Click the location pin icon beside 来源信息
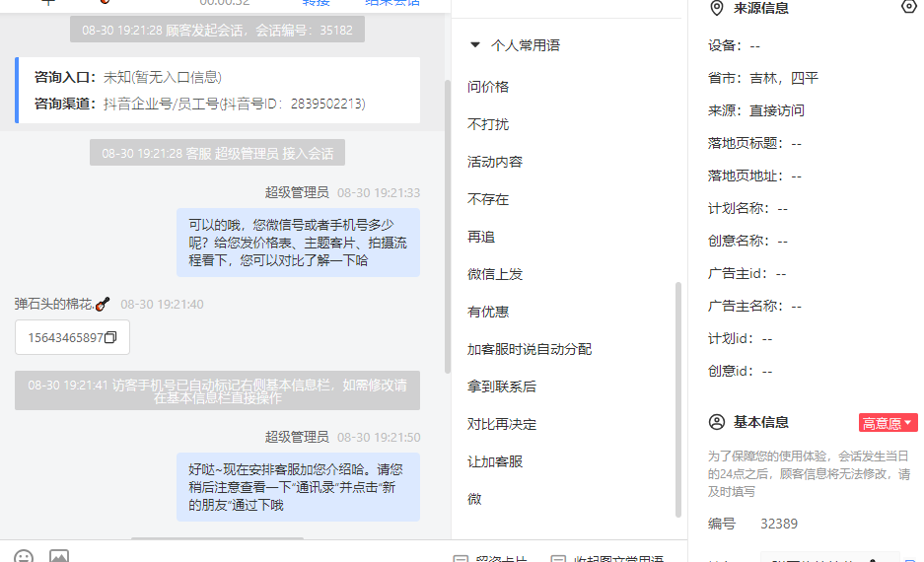The width and height of the screenshot is (924, 562). 717,8
